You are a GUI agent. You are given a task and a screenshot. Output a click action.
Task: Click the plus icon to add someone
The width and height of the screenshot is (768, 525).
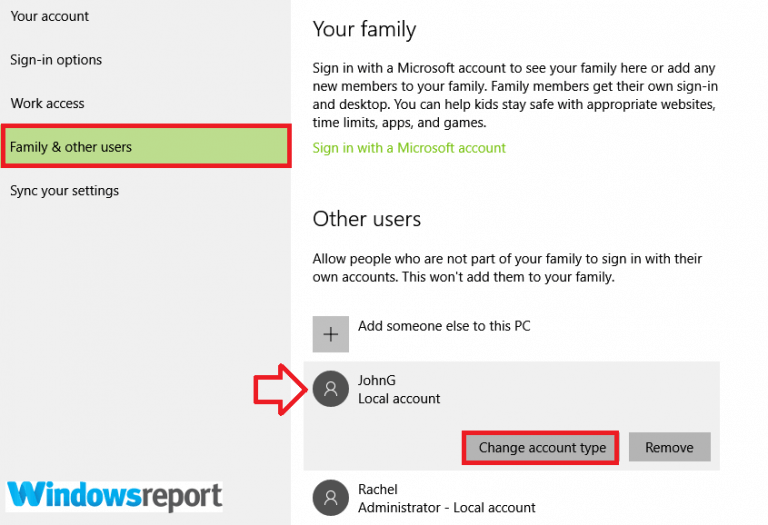pyautogui.click(x=331, y=334)
